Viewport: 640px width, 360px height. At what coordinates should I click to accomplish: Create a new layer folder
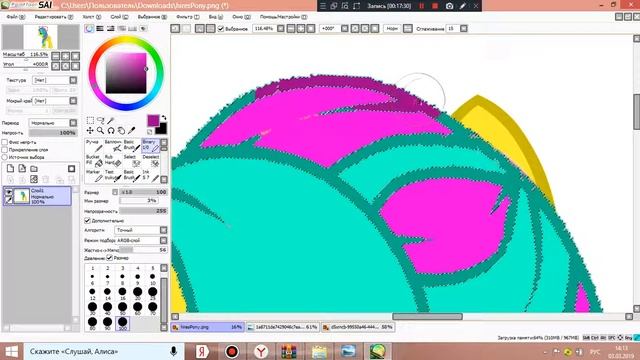click(x=34, y=169)
